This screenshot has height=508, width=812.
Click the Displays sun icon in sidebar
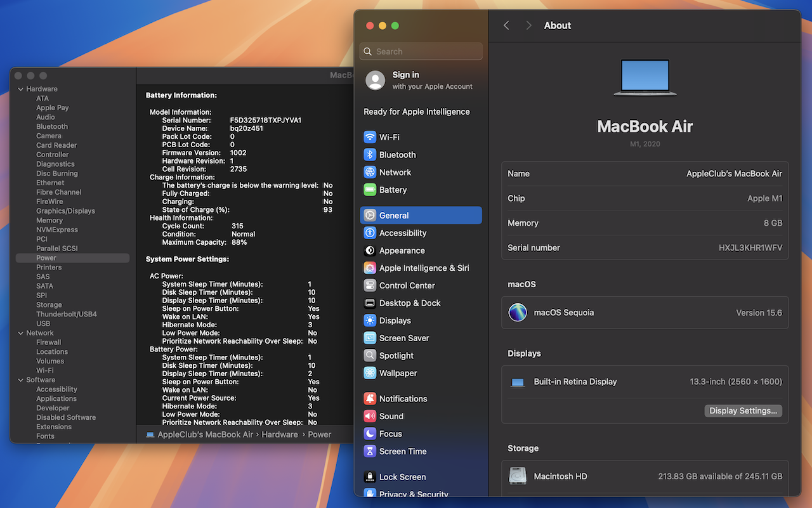[x=370, y=321]
